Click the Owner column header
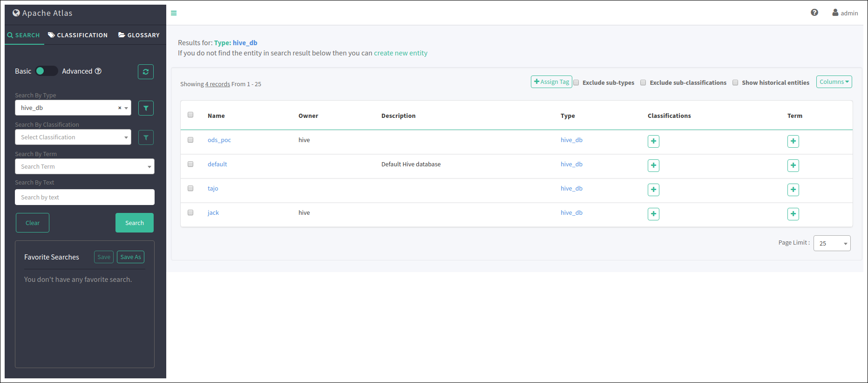 pos(308,116)
